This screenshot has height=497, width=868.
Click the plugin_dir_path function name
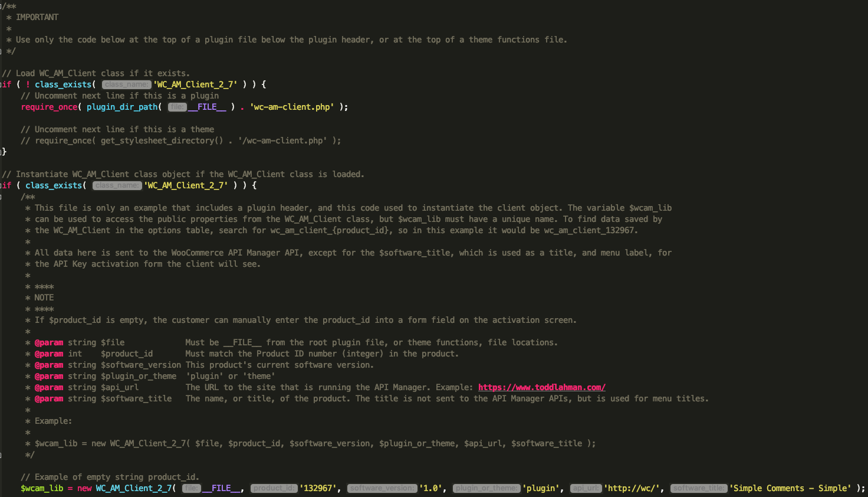[x=122, y=107]
